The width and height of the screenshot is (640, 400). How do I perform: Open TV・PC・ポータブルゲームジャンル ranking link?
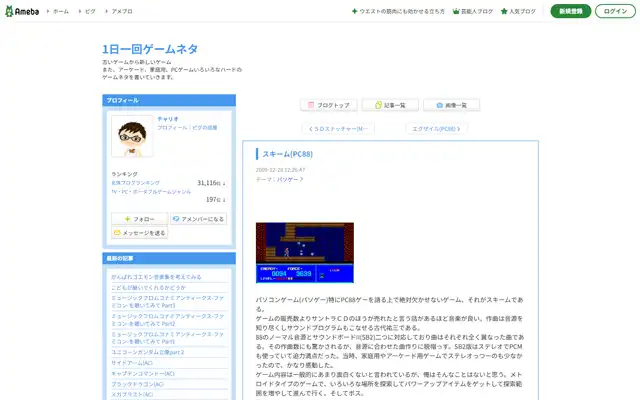(x=151, y=191)
